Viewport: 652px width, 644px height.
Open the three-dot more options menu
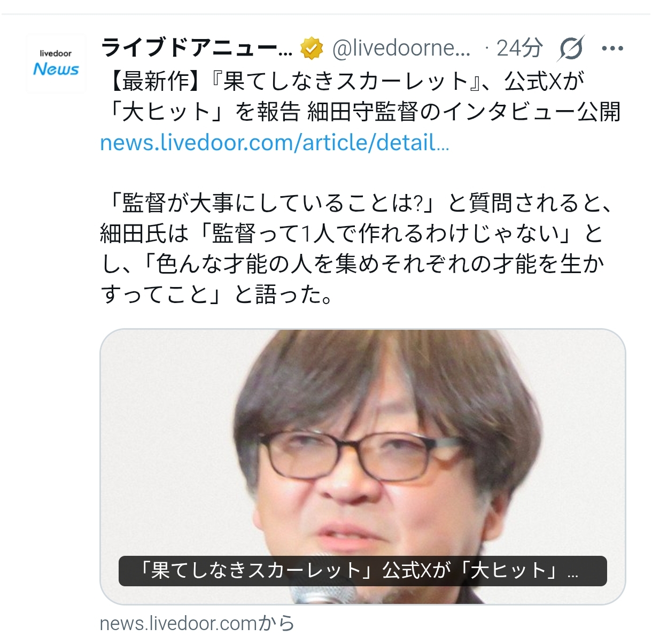(612, 49)
